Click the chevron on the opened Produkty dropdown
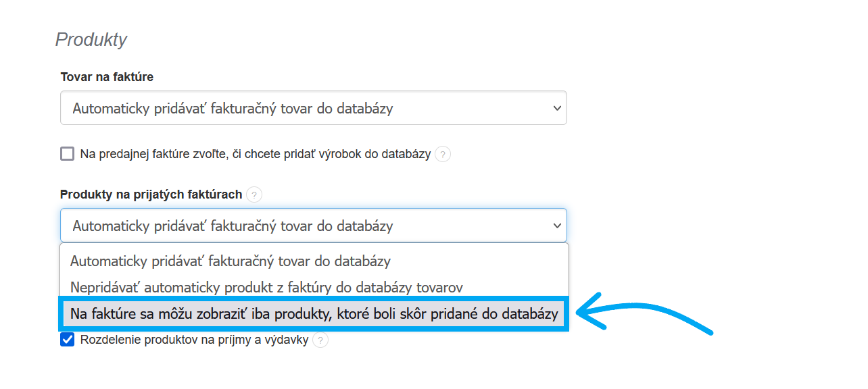 pos(556,225)
